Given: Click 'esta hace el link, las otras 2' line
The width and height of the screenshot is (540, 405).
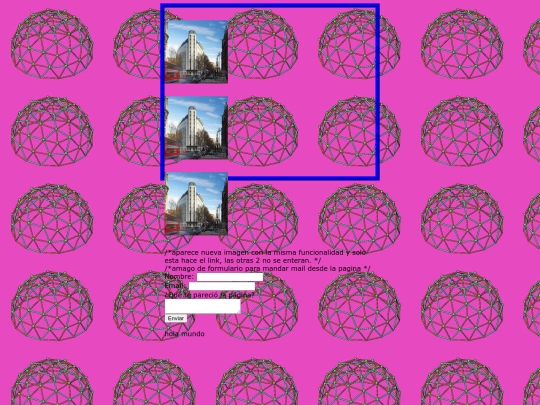Looking at the screenshot, I should [x=243, y=260].
